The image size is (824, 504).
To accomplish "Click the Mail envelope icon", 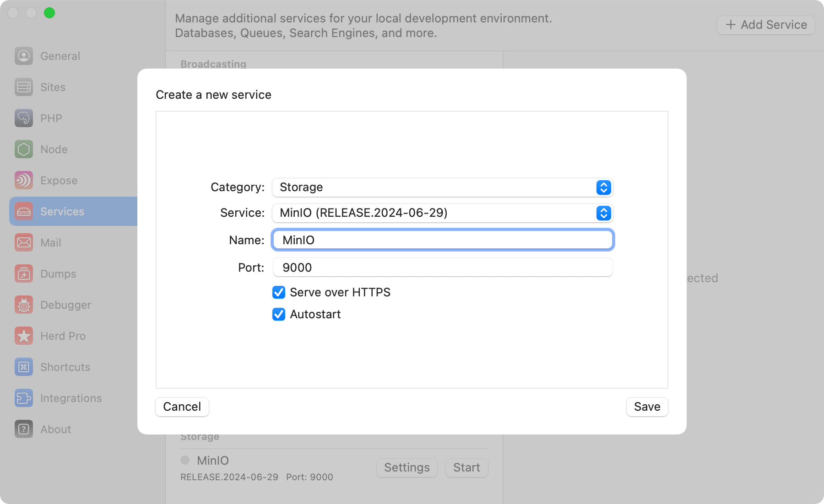I will [x=23, y=242].
